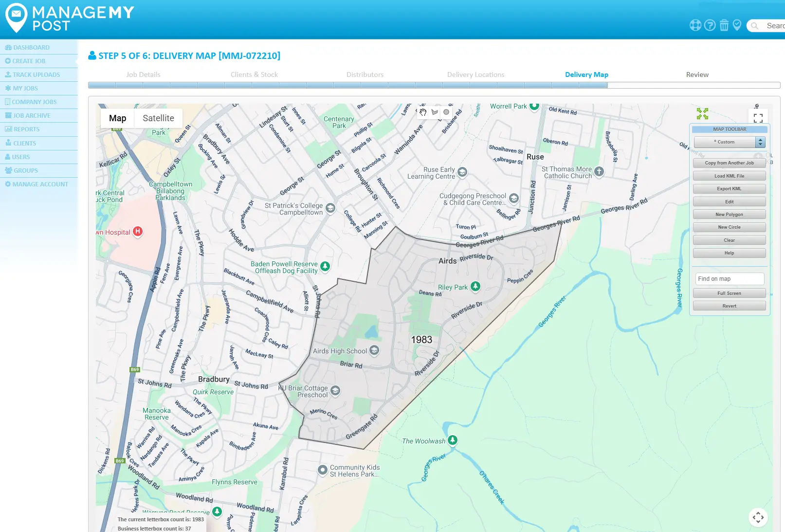Screen dimensions: 785x532
Task: Click the trash bin icon in header
Action: 724,25
